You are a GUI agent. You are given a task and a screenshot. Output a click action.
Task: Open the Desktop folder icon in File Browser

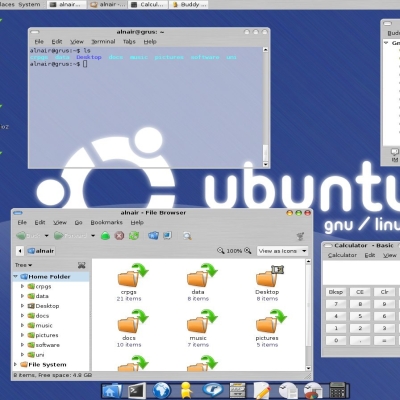pos(270,275)
